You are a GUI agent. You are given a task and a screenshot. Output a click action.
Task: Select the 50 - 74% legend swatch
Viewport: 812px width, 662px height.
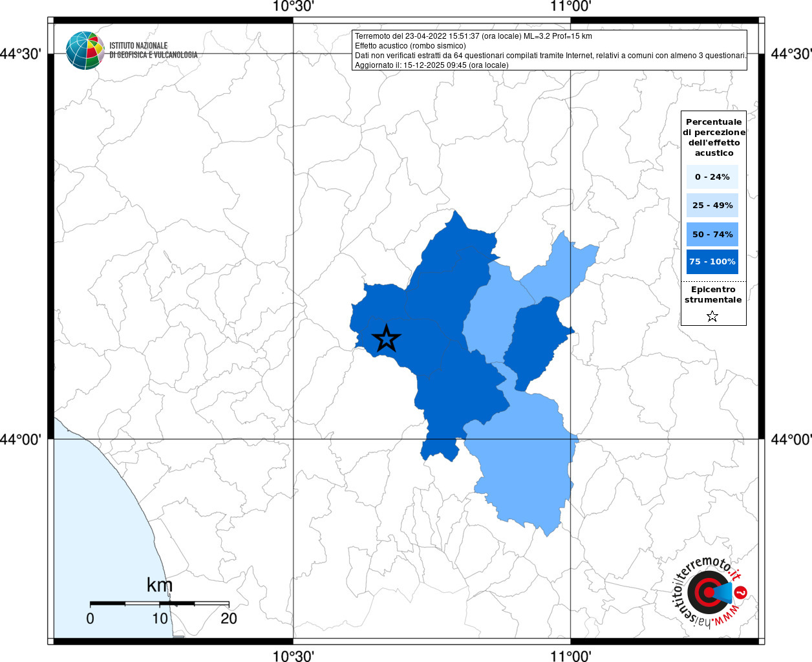pos(712,234)
